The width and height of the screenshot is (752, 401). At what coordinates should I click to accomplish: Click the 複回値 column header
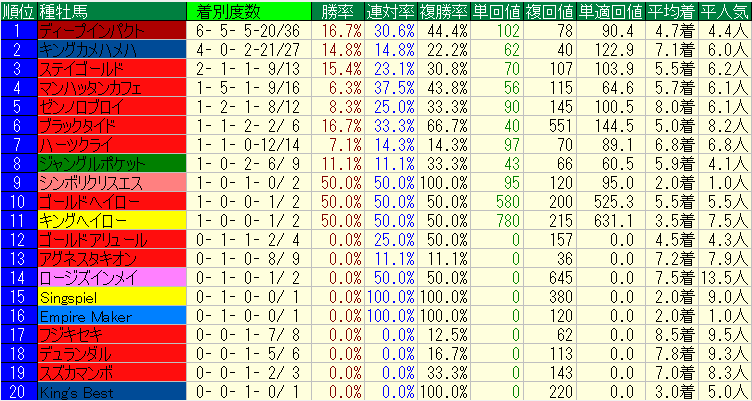coord(550,11)
